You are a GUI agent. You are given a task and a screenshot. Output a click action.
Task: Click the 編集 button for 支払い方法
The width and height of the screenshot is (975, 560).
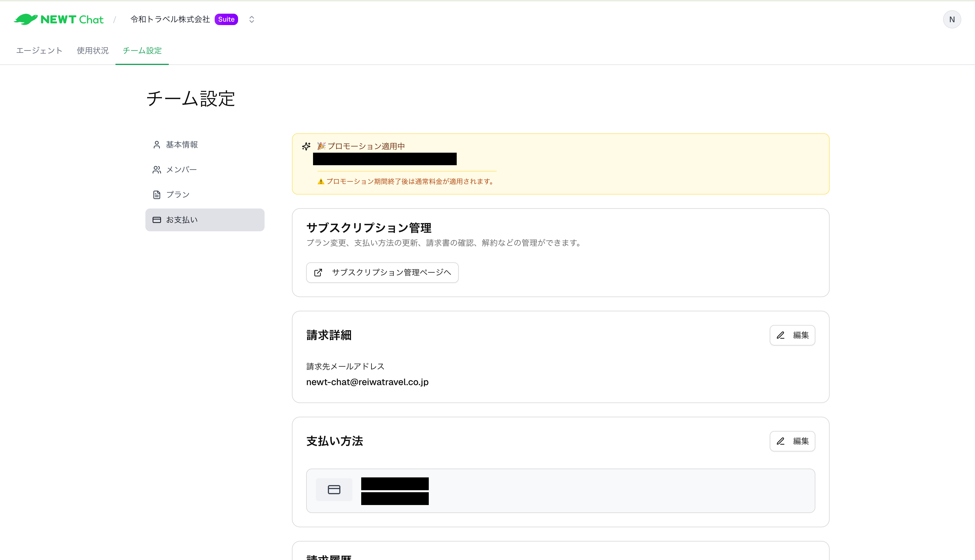point(792,441)
